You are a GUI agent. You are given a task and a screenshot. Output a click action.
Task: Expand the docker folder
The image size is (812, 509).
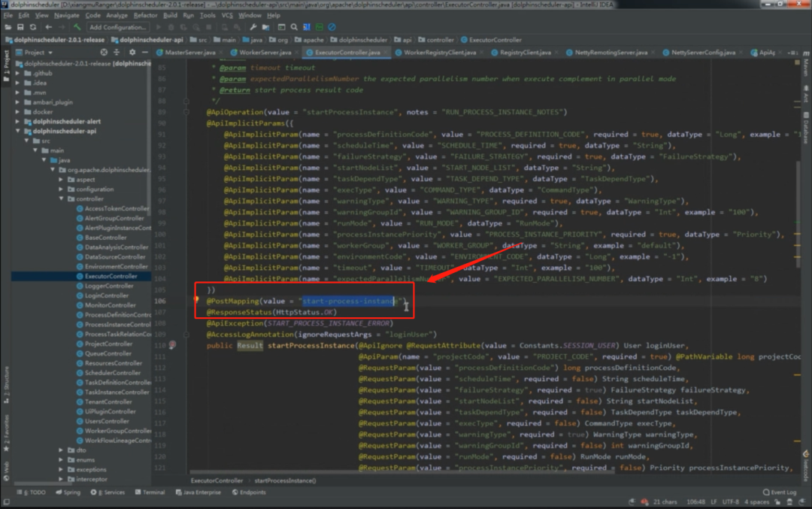tap(18, 112)
